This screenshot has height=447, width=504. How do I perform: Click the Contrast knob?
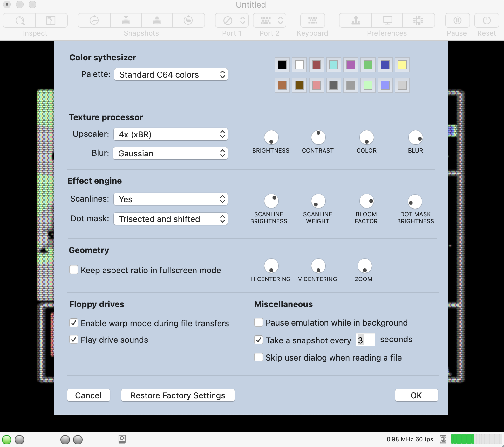point(318,137)
